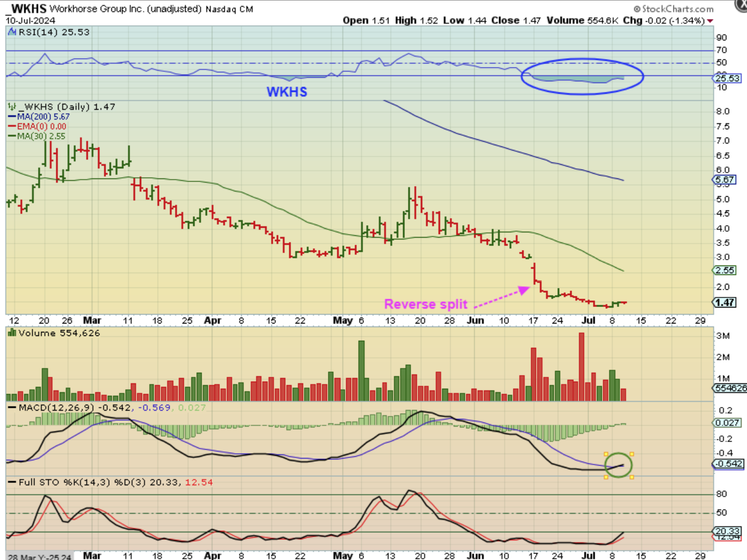Click the MACD(12,26,9) -0.542 label

(76, 408)
